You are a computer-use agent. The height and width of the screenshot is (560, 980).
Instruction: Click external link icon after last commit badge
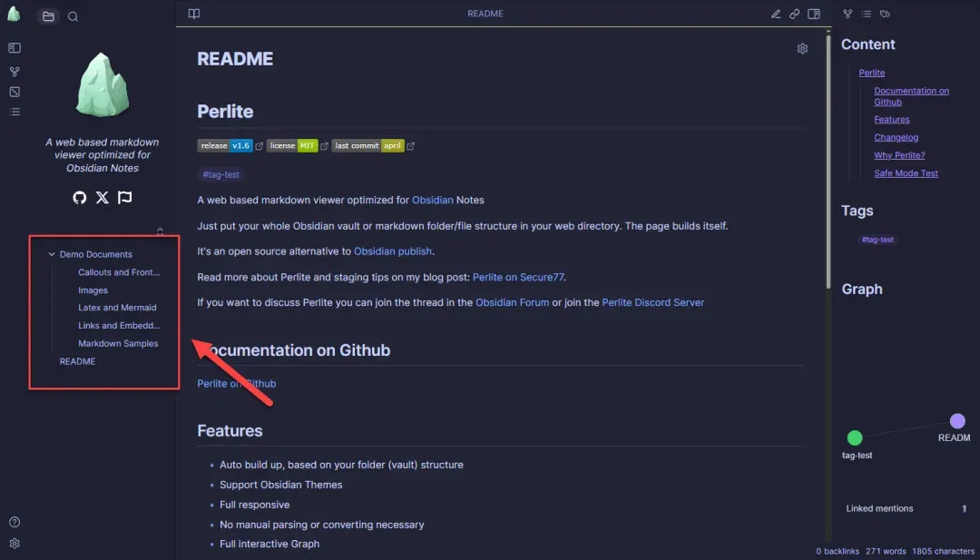click(411, 146)
